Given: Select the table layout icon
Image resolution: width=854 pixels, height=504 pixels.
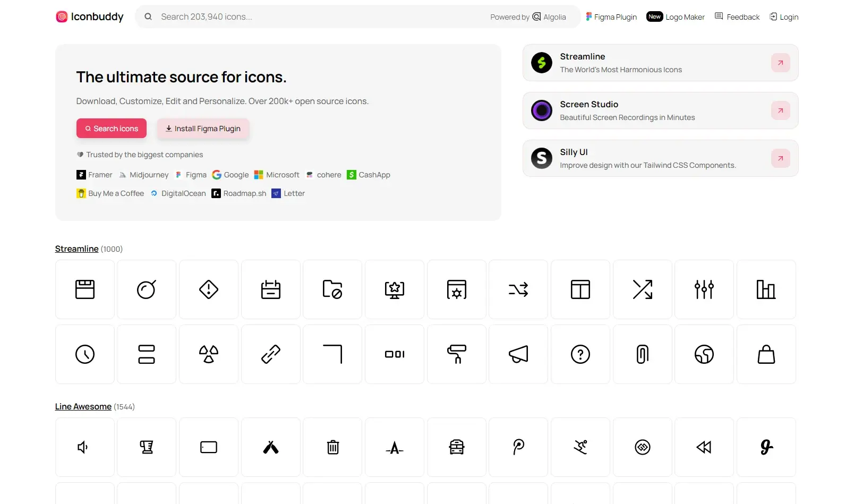Looking at the screenshot, I should [x=580, y=289].
